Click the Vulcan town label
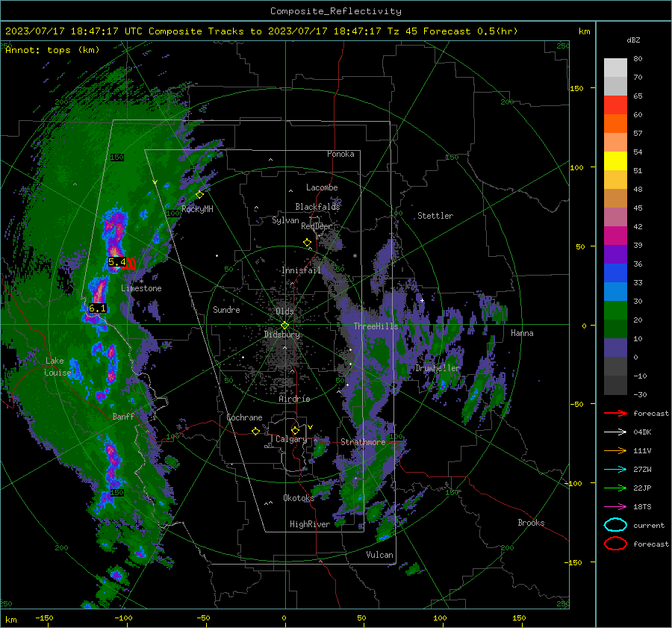The height and width of the screenshot is (628, 672). coord(380,555)
